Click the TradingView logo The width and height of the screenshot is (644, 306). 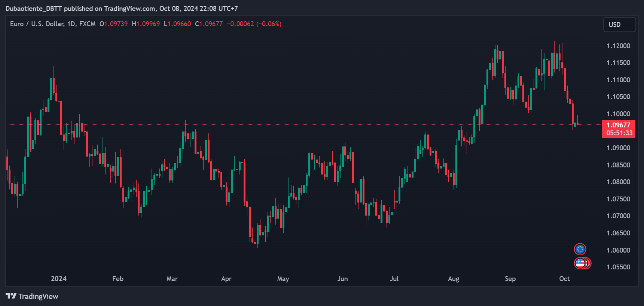[x=32, y=296]
